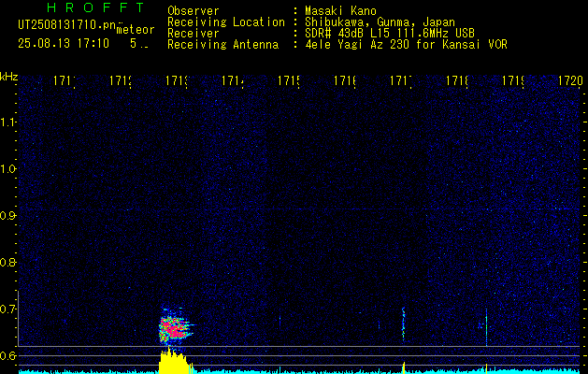Click the 'Observer' field label
Image resolution: width=588 pixels, height=374 pixels.
tap(194, 11)
